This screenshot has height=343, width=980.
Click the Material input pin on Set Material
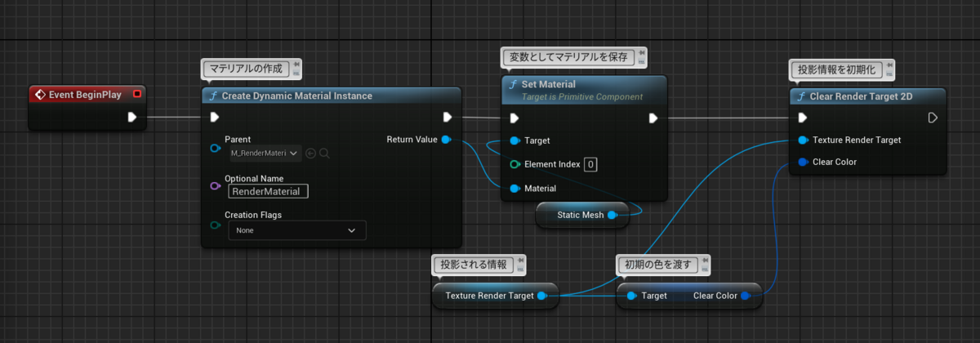pyautogui.click(x=514, y=189)
